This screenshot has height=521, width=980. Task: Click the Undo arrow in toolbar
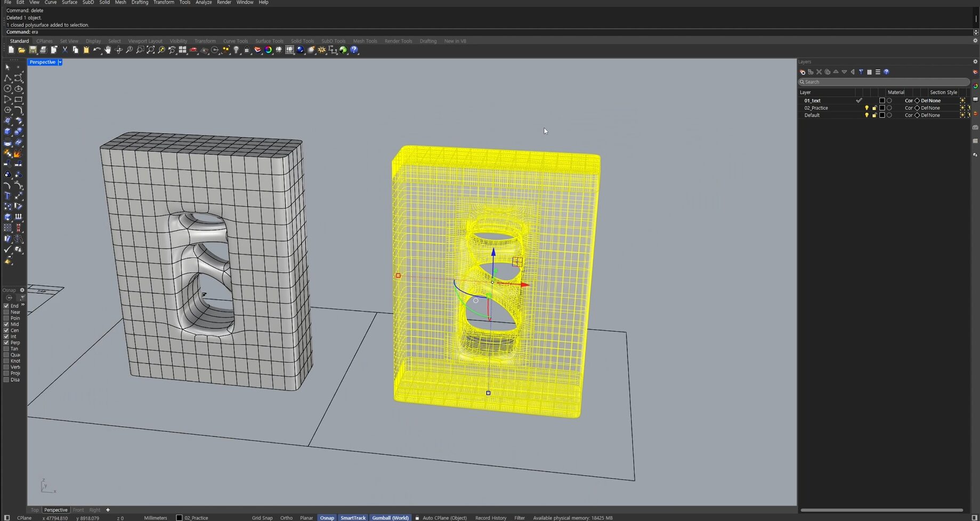click(96, 50)
